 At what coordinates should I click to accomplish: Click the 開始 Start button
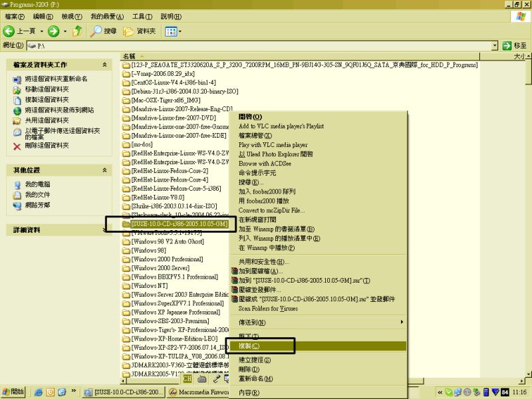pos(13,392)
